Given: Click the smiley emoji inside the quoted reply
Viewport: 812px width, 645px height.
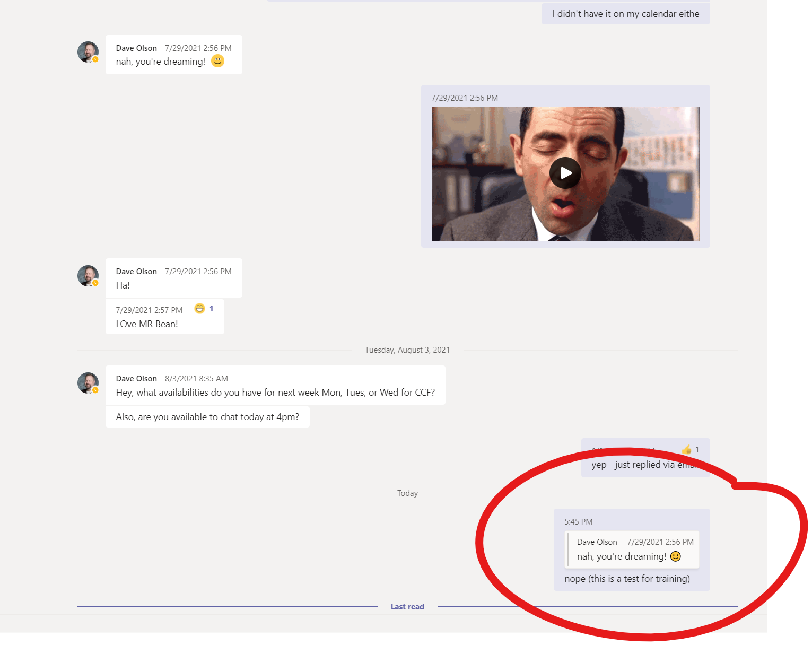Looking at the screenshot, I should 676,556.
